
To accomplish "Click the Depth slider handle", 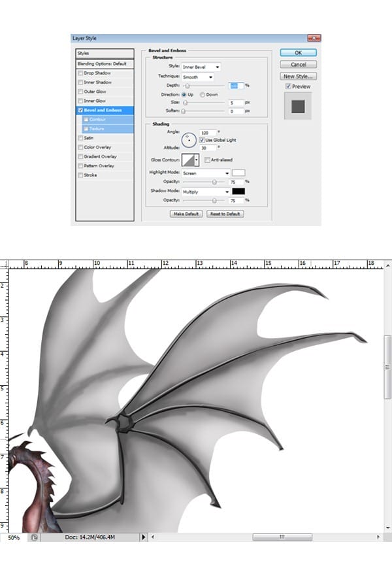I will pos(188,86).
